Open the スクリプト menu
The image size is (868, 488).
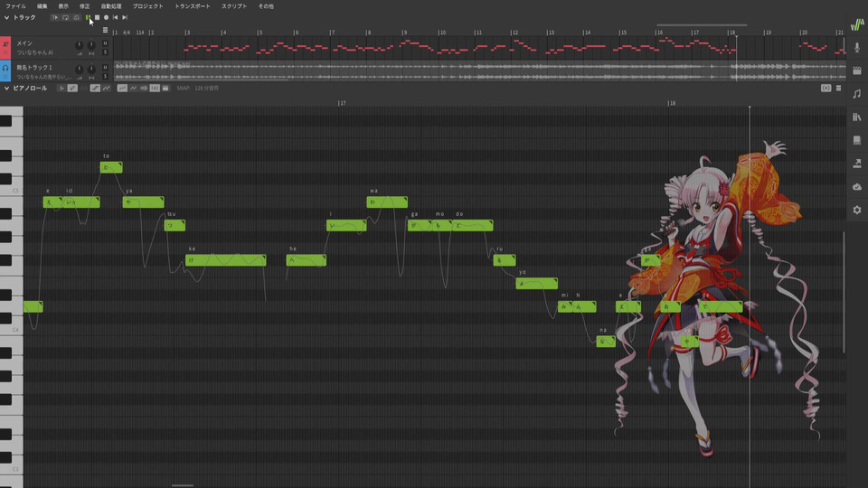234,6
